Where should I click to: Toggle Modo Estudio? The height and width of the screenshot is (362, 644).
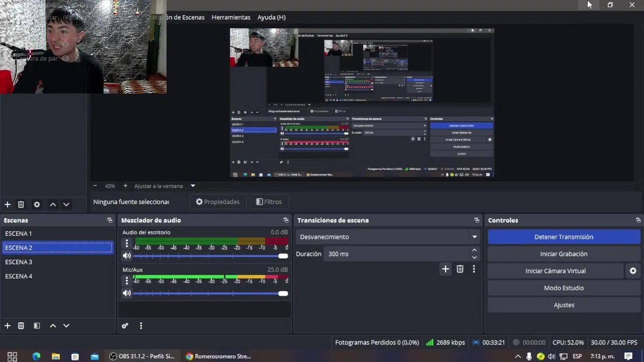(x=563, y=288)
